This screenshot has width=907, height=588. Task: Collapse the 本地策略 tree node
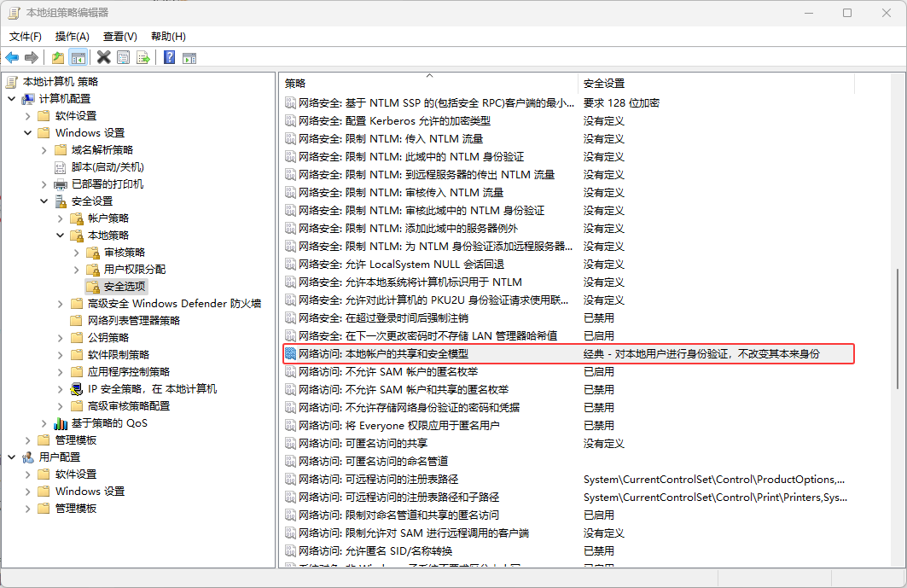click(x=61, y=236)
